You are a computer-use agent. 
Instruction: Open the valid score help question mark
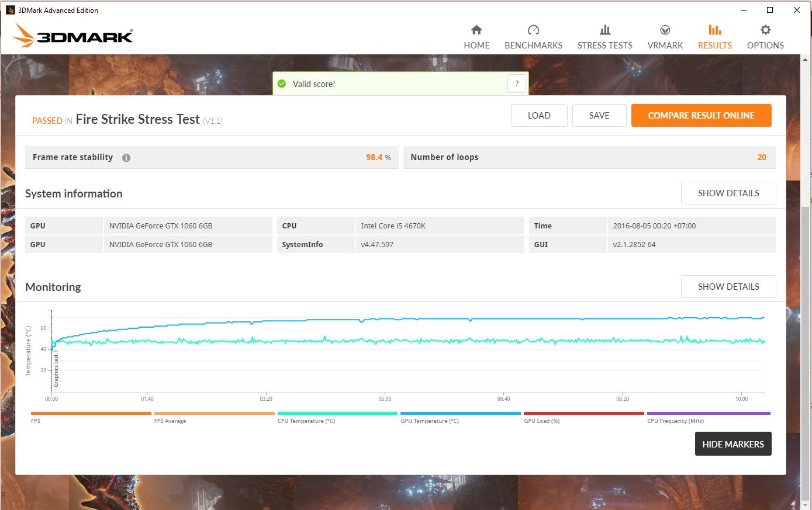[517, 84]
